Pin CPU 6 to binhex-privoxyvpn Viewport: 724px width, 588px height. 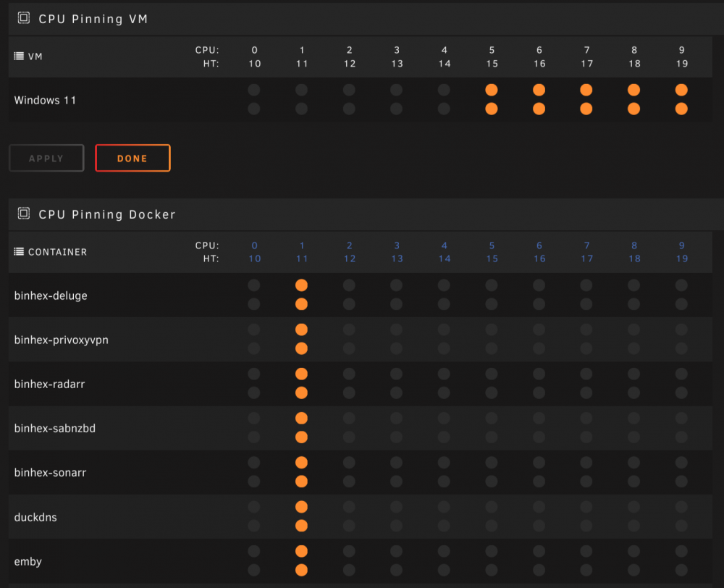click(x=539, y=329)
